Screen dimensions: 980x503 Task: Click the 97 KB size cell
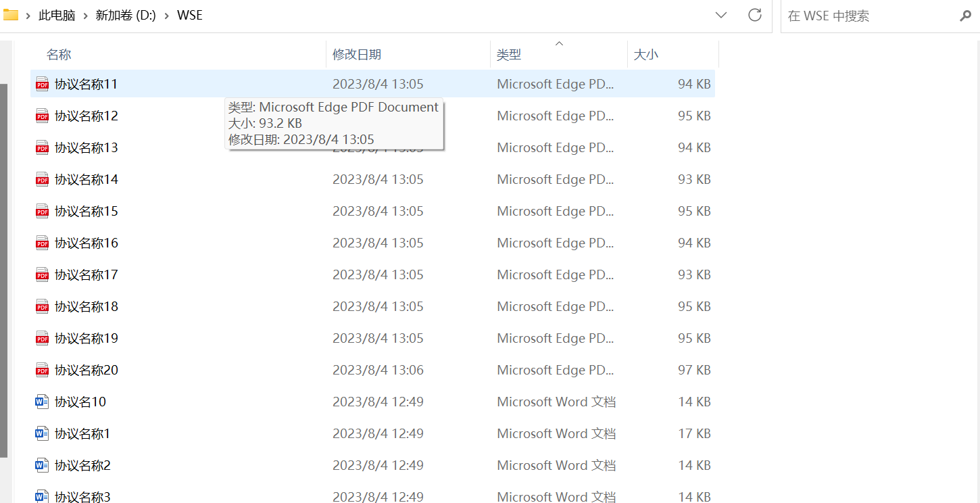[x=694, y=370]
